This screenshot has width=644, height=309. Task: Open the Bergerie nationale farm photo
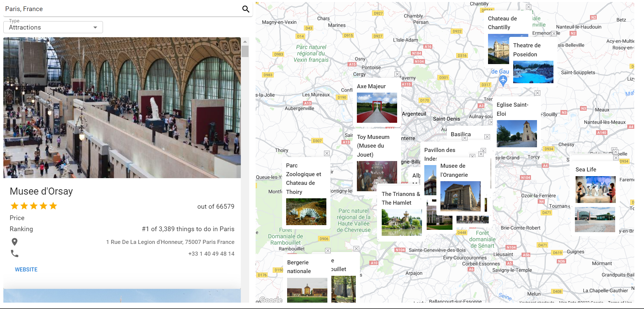pos(307,290)
